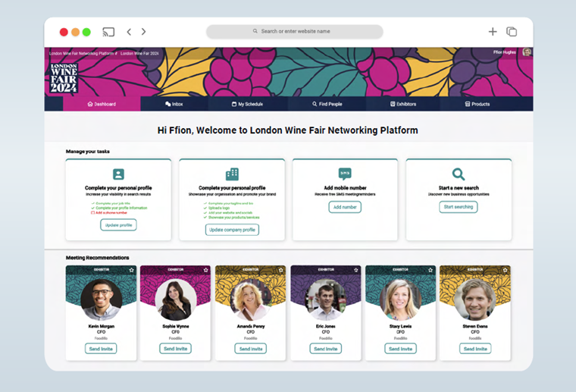Viewport: 576px width, 392px height.
Task: Open Eric Jones's profile photo
Action: (x=325, y=299)
